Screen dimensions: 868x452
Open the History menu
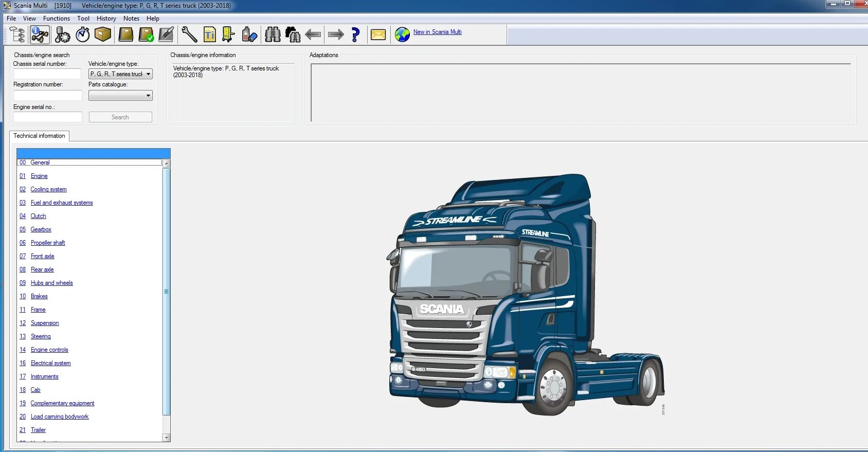[x=106, y=19]
